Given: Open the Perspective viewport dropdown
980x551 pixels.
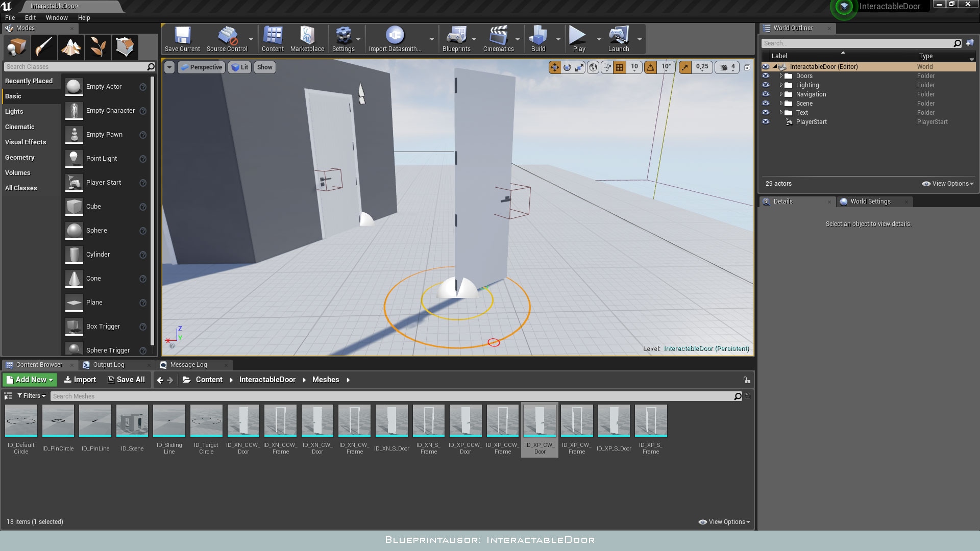Looking at the screenshot, I should pyautogui.click(x=201, y=67).
